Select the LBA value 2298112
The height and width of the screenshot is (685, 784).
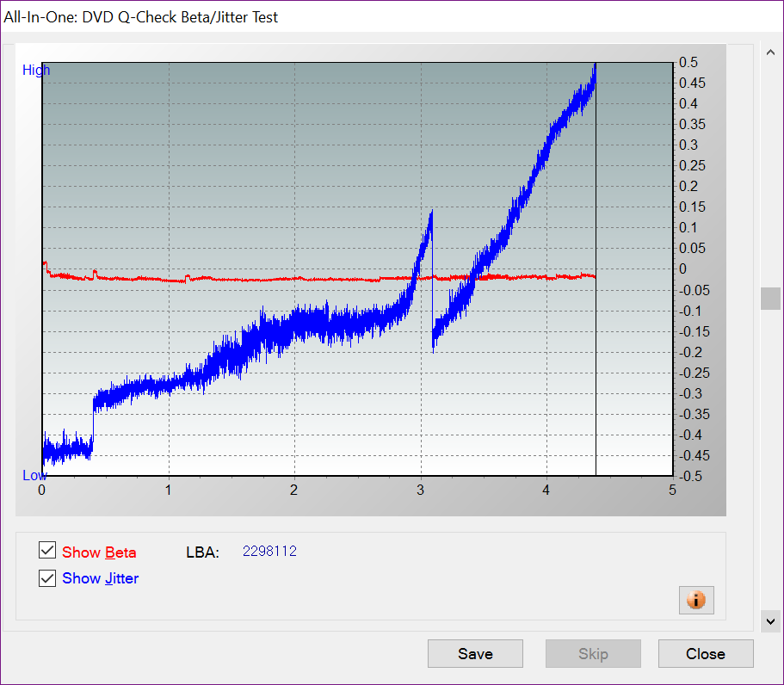pos(269,552)
